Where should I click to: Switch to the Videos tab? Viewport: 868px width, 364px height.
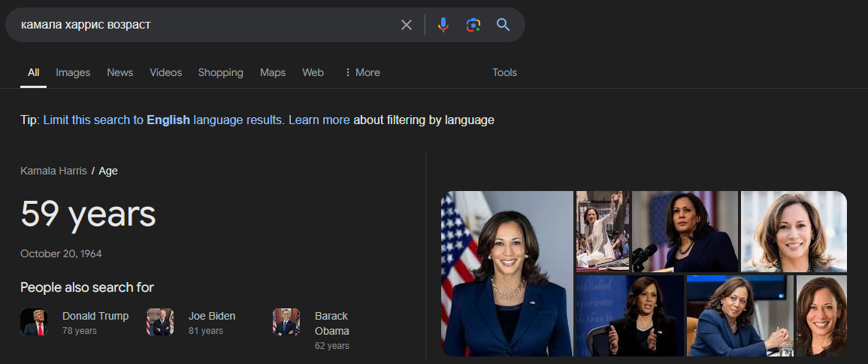point(165,73)
